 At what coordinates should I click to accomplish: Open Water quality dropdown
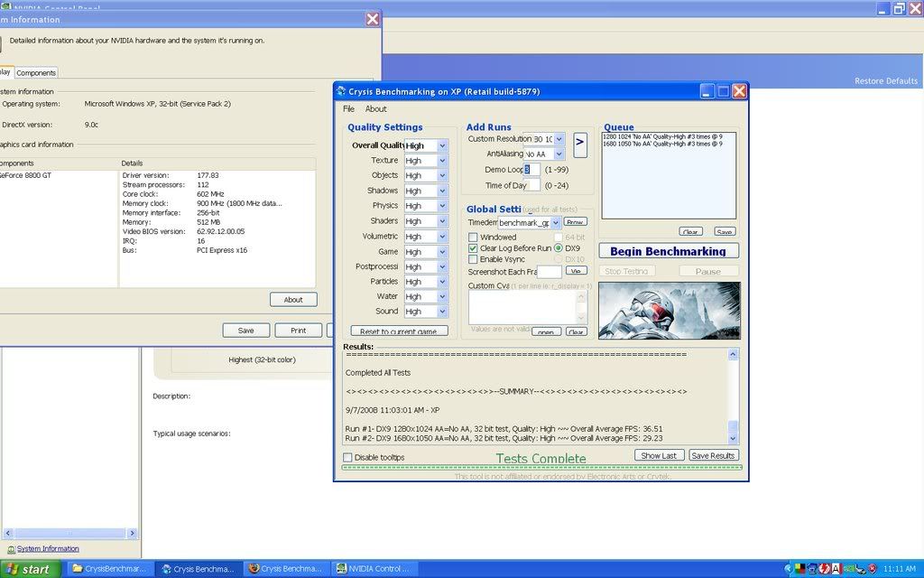coord(442,296)
